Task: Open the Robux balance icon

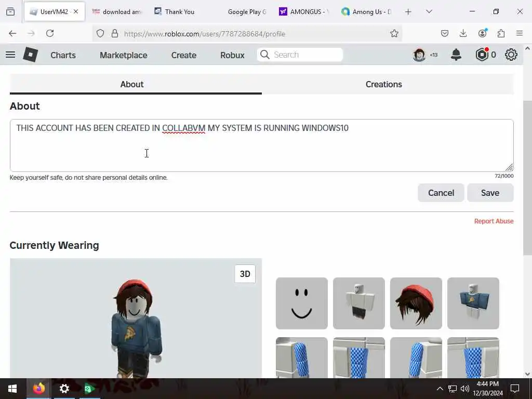Action: [x=482, y=55]
